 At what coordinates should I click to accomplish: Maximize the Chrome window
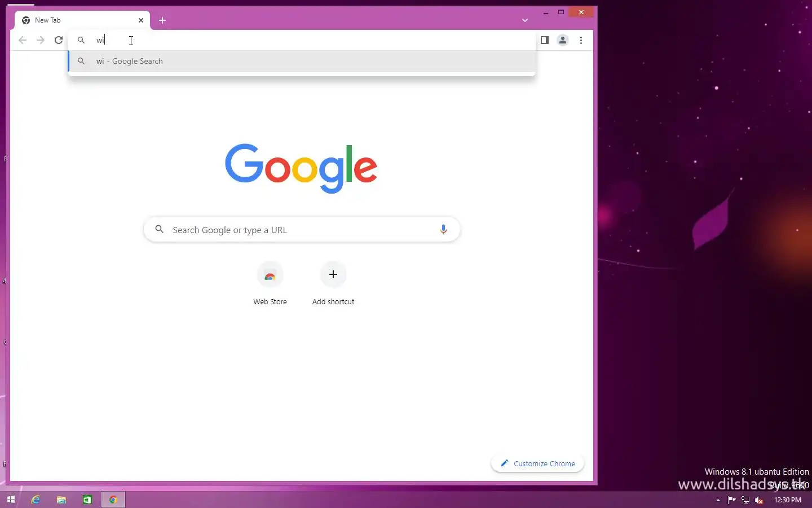561,12
